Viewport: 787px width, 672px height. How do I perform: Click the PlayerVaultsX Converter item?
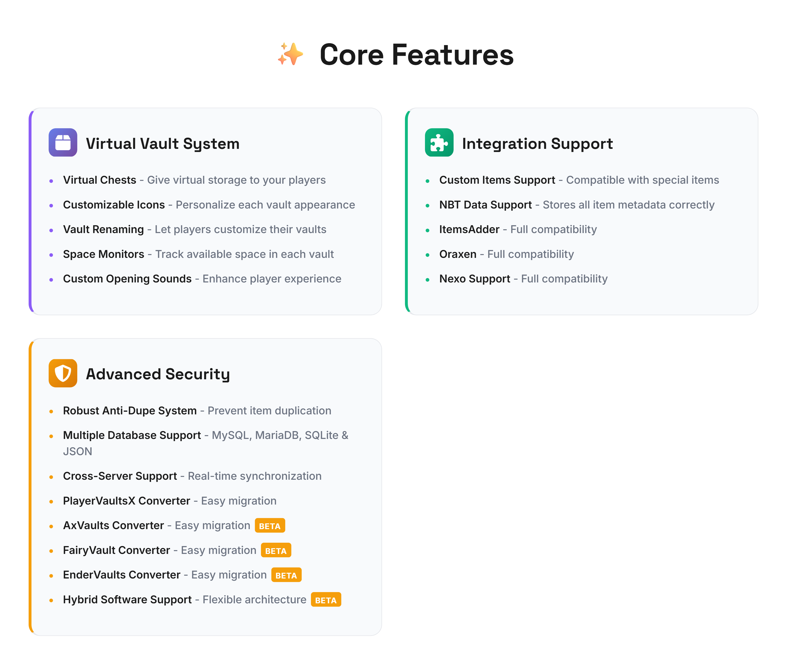click(x=170, y=501)
